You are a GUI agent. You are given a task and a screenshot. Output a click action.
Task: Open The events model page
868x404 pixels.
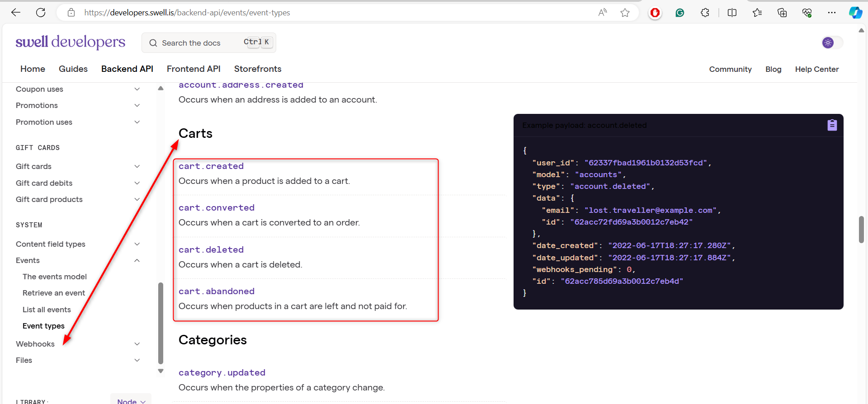tap(55, 277)
